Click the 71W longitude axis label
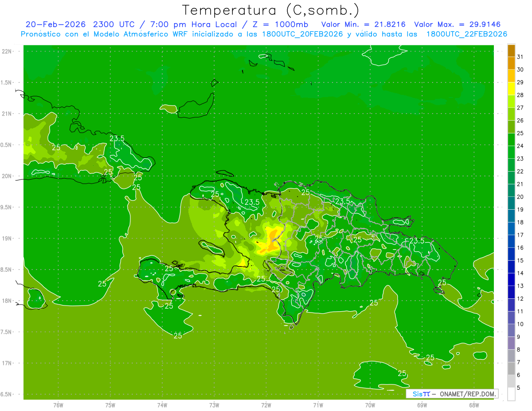 pyautogui.click(x=318, y=405)
